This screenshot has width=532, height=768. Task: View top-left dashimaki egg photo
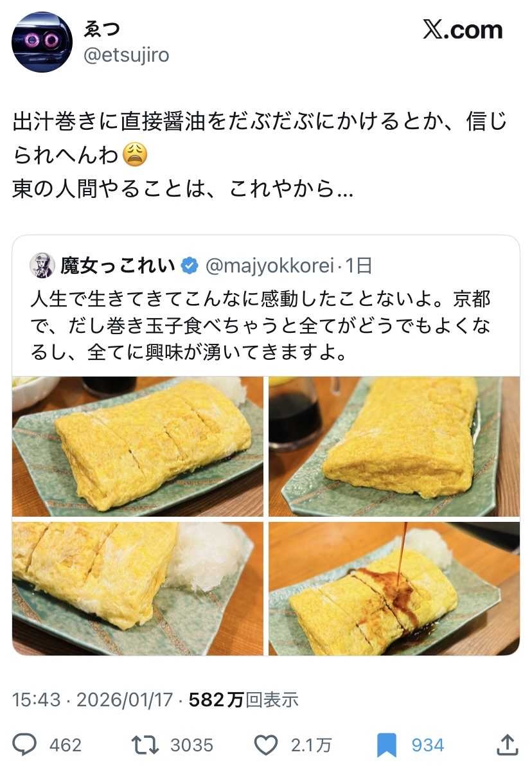click(137, 446)
